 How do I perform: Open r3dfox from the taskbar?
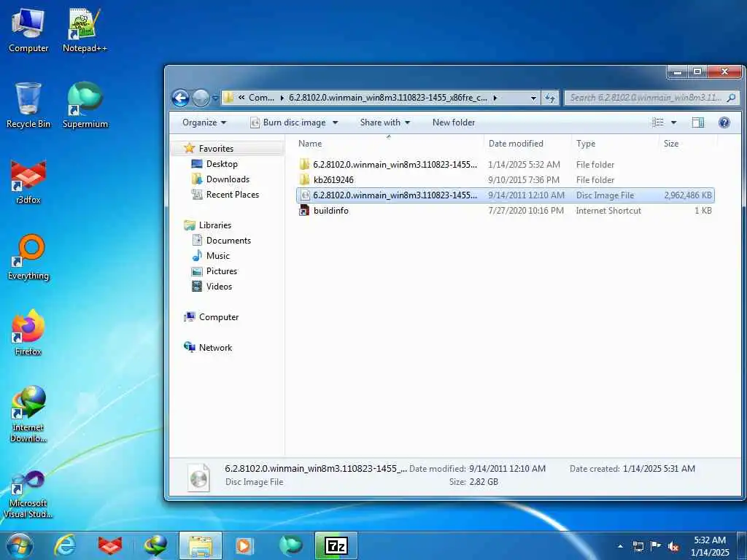[110, 545]
